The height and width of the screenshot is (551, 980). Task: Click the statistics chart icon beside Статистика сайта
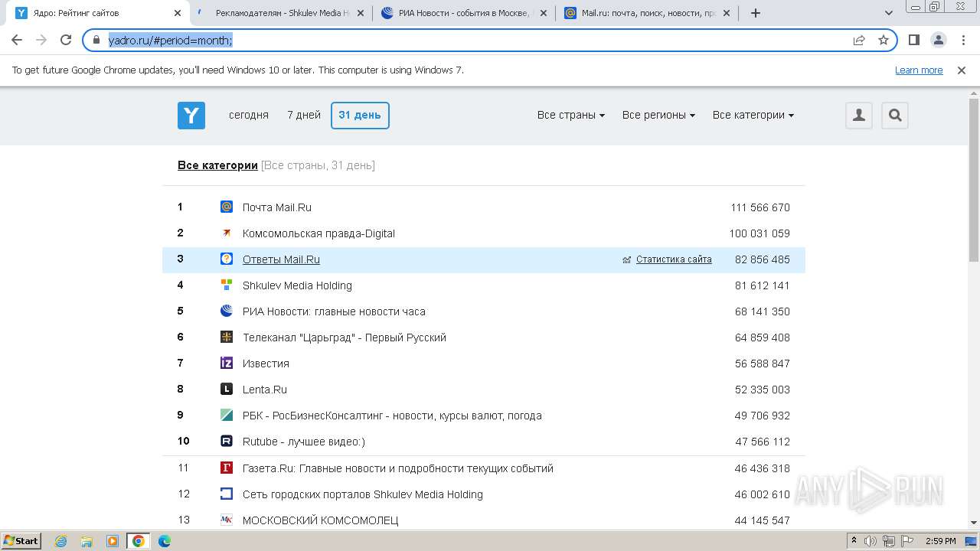[x=627, y=260]
